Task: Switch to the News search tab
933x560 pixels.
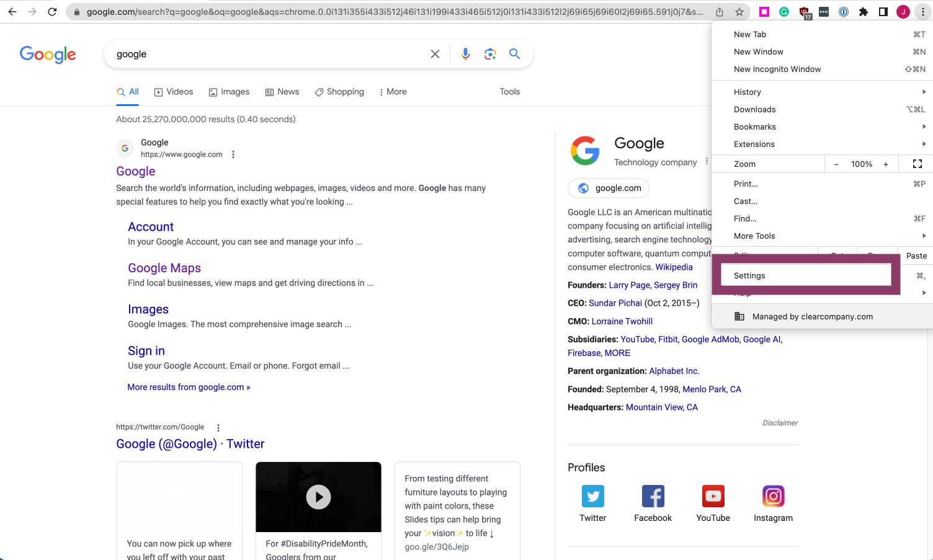Action: [282, 92]
